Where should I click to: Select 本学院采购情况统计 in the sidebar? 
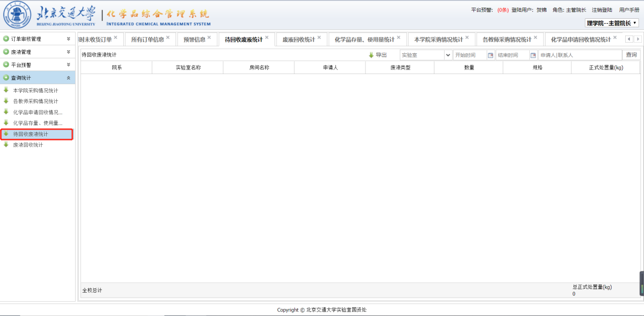tap(36, 90)
